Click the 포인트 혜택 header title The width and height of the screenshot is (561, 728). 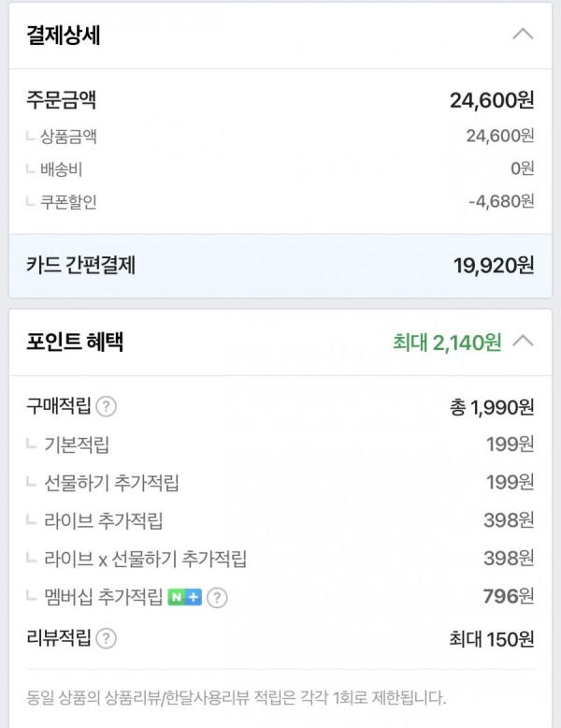pos(75,342)
